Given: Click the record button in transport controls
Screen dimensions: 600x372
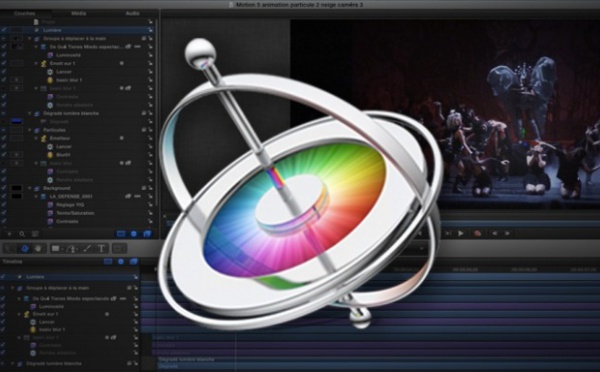Looking at the screenshot, I should tap(477, 233).
